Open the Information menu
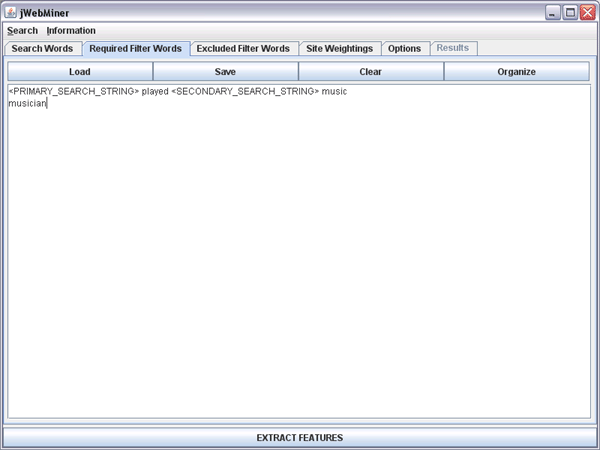The image size is (600, 450). 71,30
